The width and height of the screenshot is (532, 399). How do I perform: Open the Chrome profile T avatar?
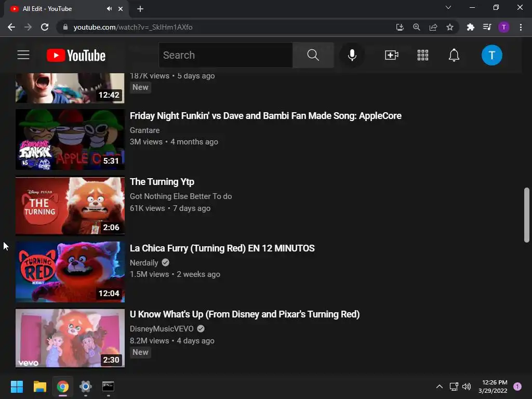[504, 27]
